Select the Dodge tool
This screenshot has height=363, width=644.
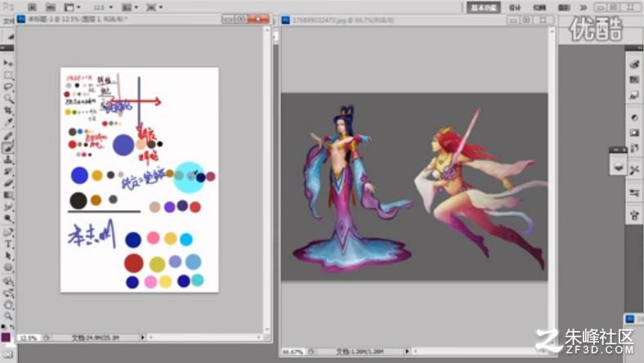[8, 219]
